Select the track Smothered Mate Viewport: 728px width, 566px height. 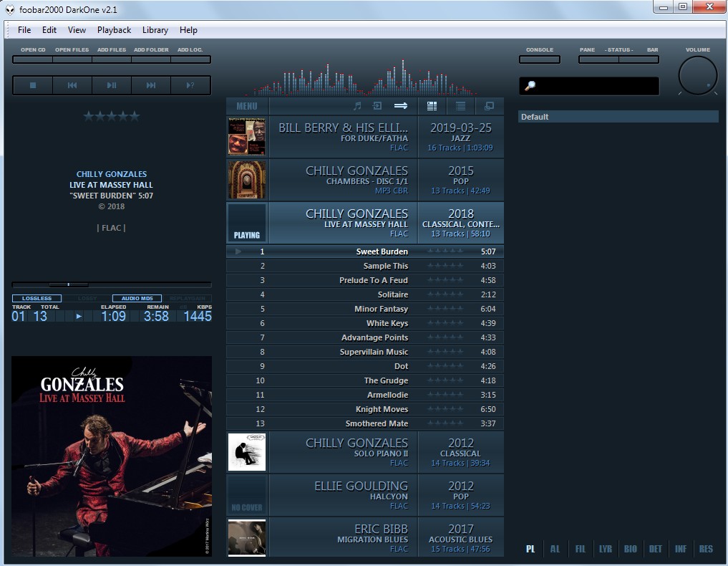pyautogui.click(x=365, y=423)
